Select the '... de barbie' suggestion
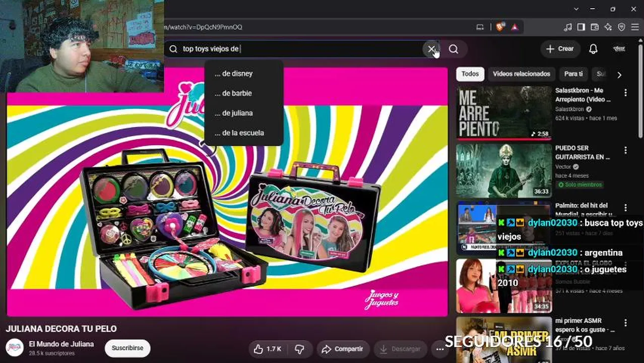The height and width of the screenshot is (363, 644). click(244, 93)
